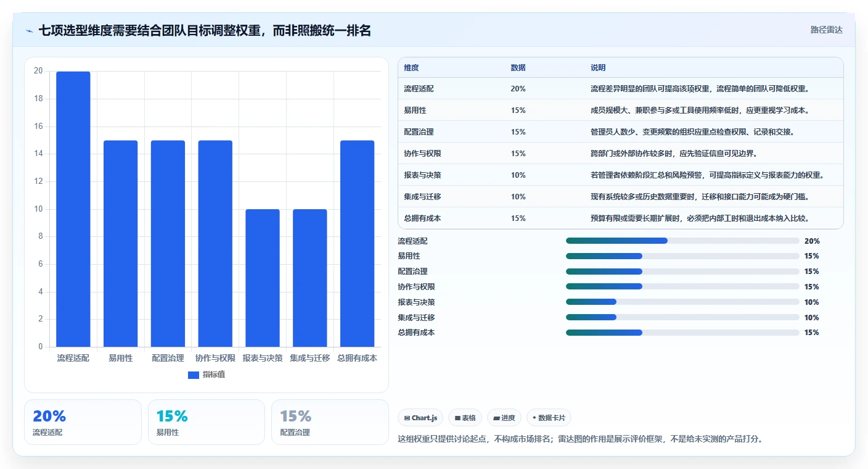868x469 pixels.
Task: Open the 20% 流程适配 data card
Action: (83, 422)
